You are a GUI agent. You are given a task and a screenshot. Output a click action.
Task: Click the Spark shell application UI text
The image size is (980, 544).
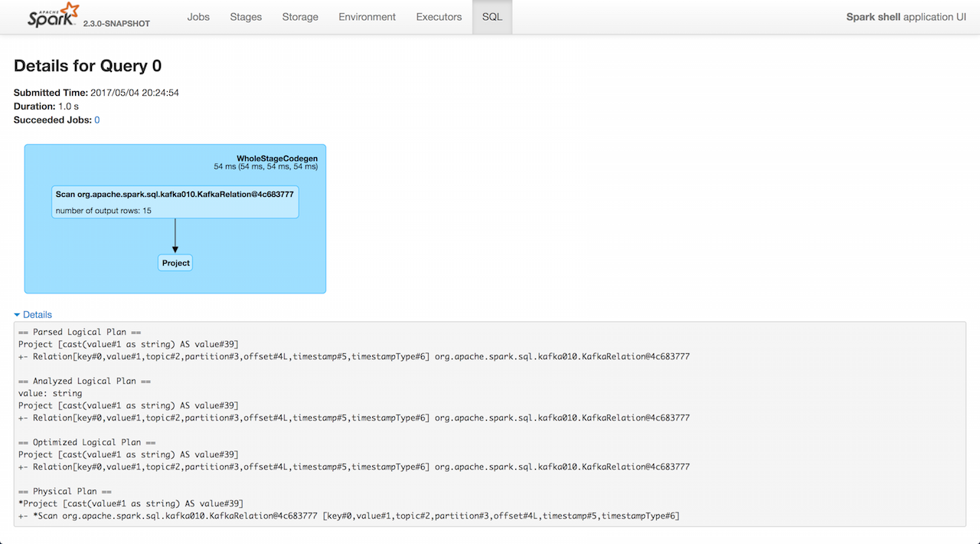coord(906,17)
